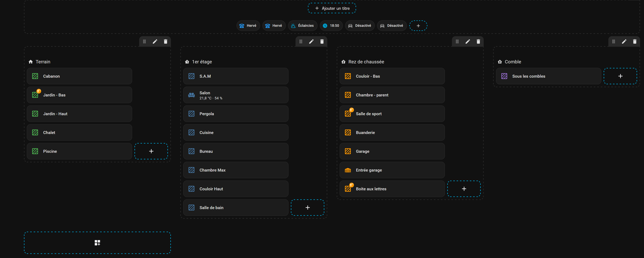Viewport: 644px width, 258px height.
Task: Click the first Hervé phone badge
Action: click(248, 26)
